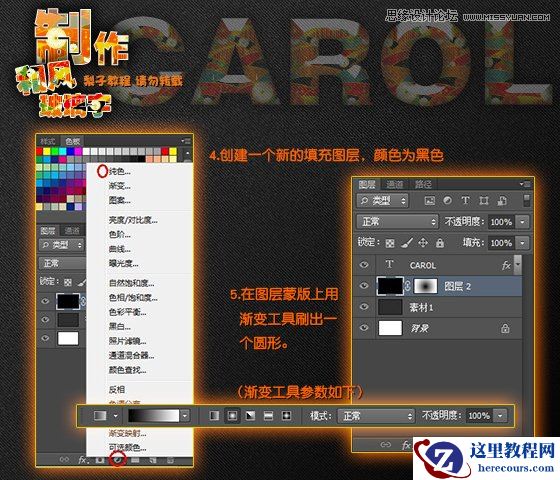Click the create new layer icon, left panel
This screenshot has width=560, height=480.
153,460
